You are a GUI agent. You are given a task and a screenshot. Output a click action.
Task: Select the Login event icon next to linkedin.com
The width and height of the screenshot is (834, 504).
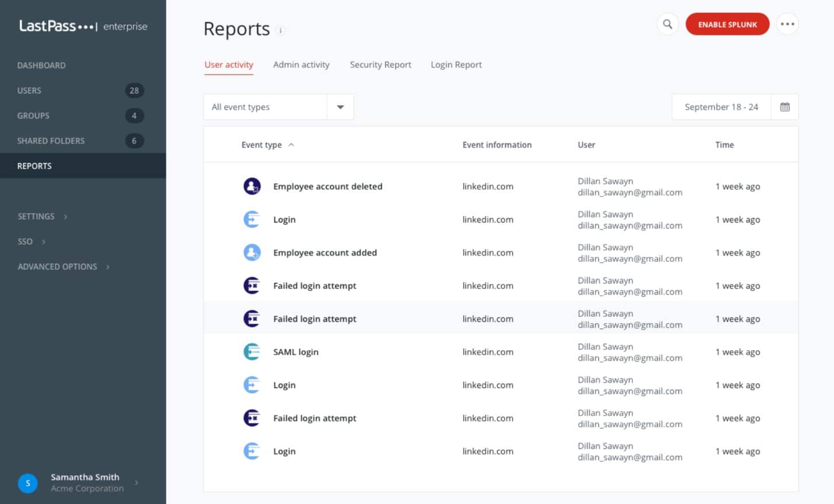pyautogui.click(x=252, y=219)
